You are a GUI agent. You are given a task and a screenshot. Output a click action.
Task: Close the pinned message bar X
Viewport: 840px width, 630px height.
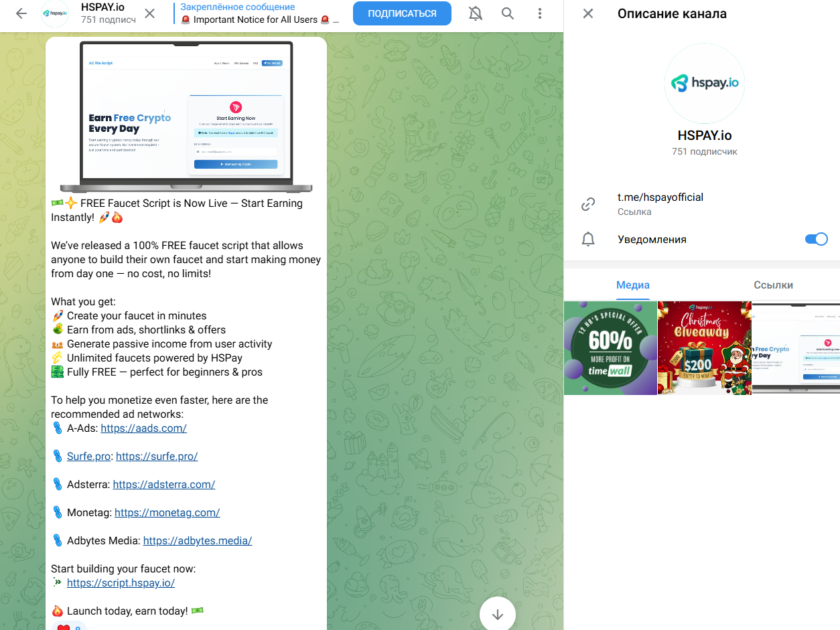tap(150, 13)
